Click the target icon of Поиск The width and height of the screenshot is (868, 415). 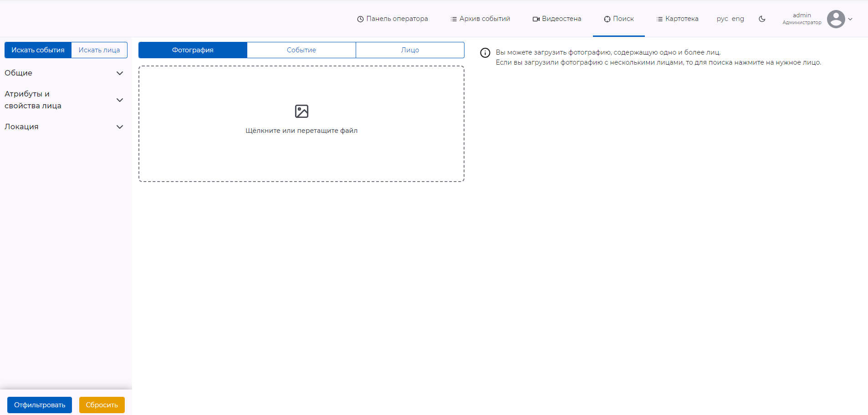click(x=607, y=19)
